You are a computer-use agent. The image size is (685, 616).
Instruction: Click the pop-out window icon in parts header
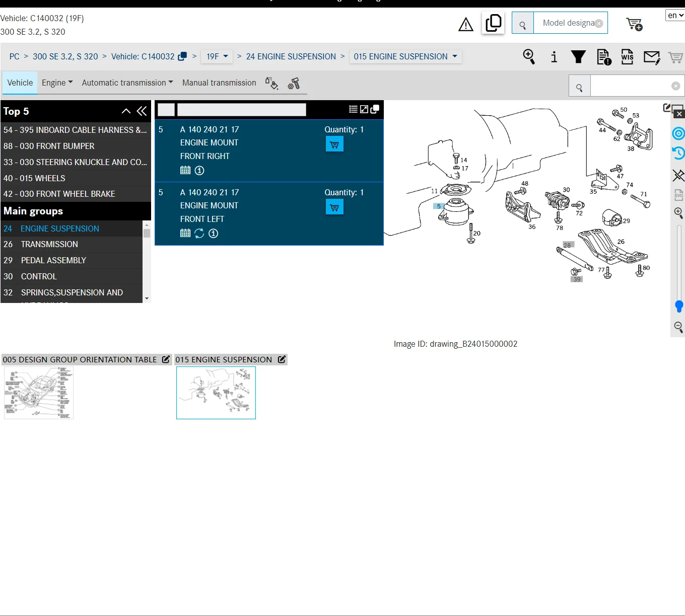coord(375,109)
